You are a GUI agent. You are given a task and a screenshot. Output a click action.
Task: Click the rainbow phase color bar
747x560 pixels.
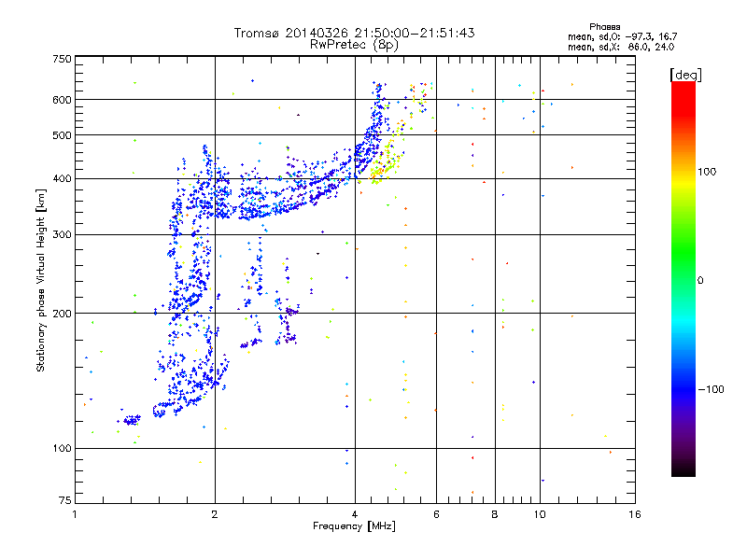tap(684, 278)
